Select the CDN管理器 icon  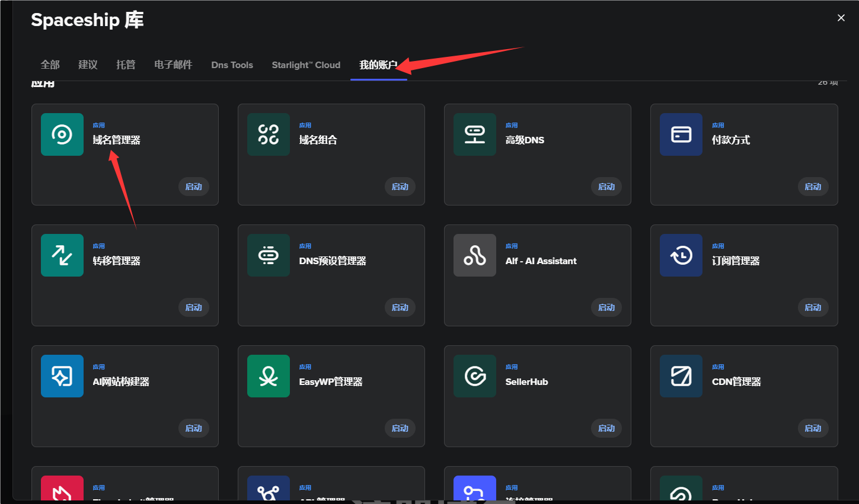point(681,376)
